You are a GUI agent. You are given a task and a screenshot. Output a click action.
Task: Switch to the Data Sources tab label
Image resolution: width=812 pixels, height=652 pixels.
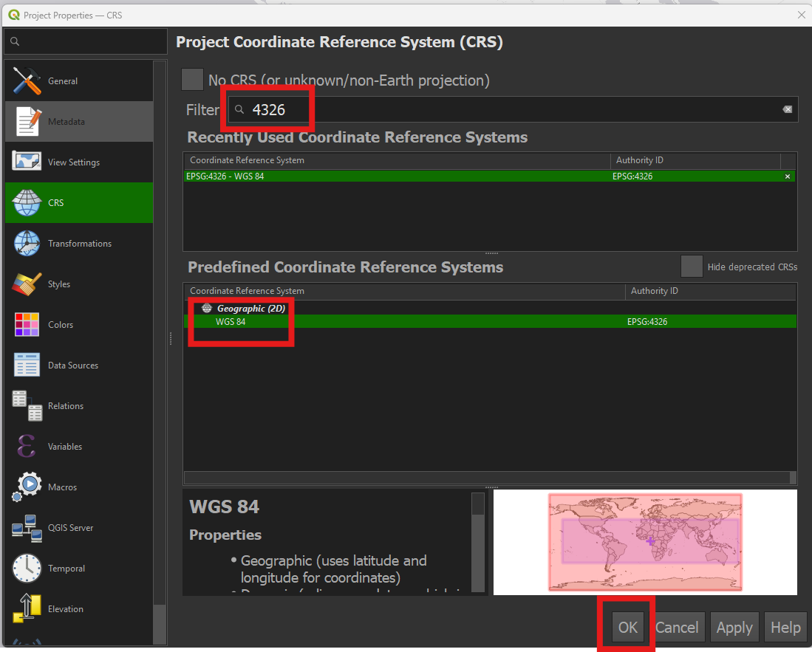pos(73,366)
